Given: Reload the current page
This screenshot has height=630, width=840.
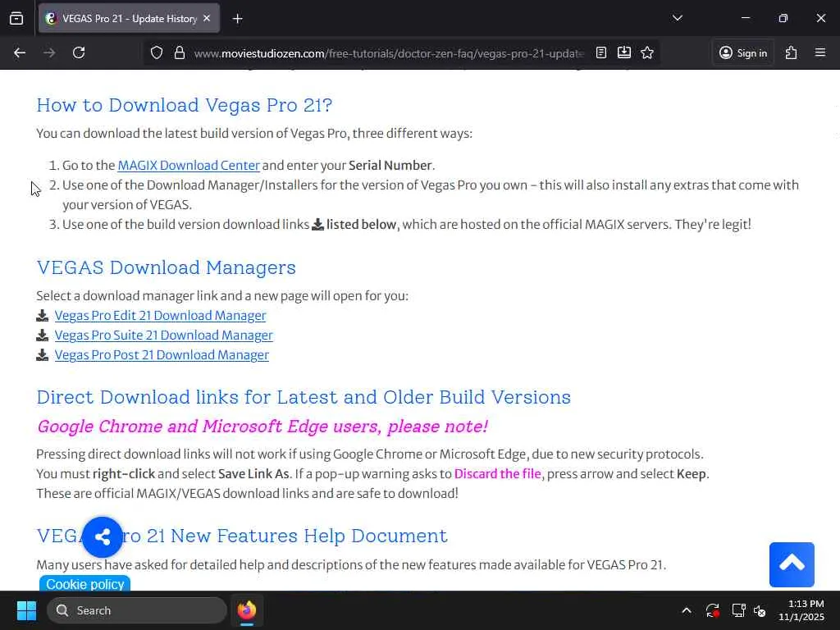Looking at the screenshot, I should coord(79,52).
